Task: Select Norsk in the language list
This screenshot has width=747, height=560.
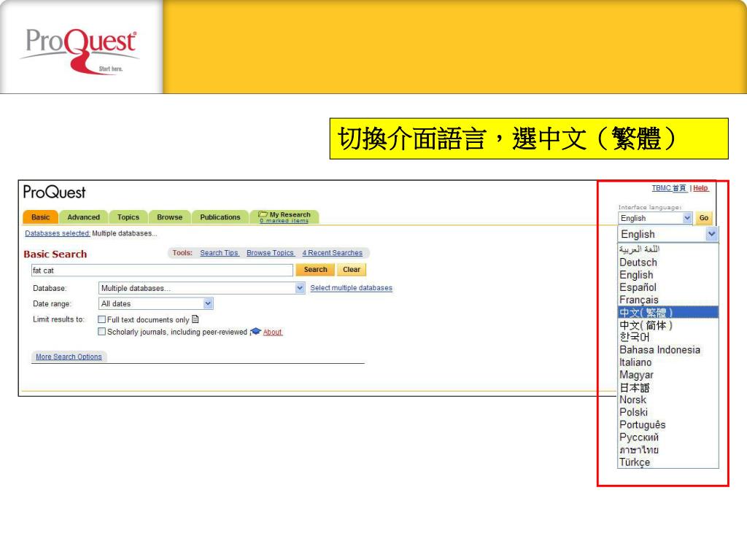Action: pos(668,400)
